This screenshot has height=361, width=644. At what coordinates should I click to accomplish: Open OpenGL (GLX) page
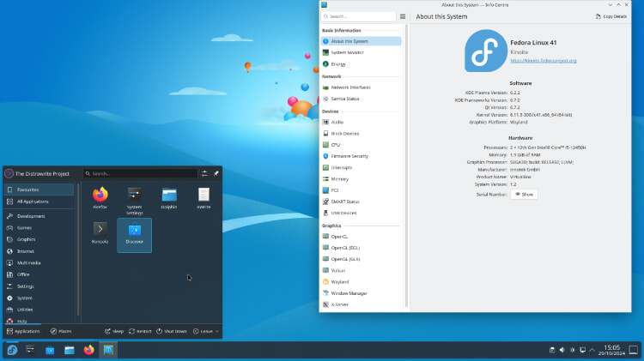tap(361, 259)
